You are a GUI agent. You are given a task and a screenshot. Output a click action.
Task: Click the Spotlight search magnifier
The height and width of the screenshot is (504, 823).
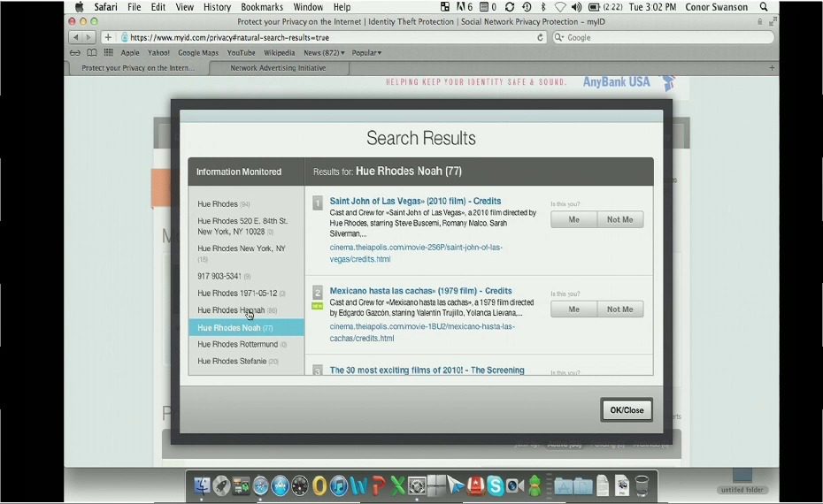(x=764, y=7)
